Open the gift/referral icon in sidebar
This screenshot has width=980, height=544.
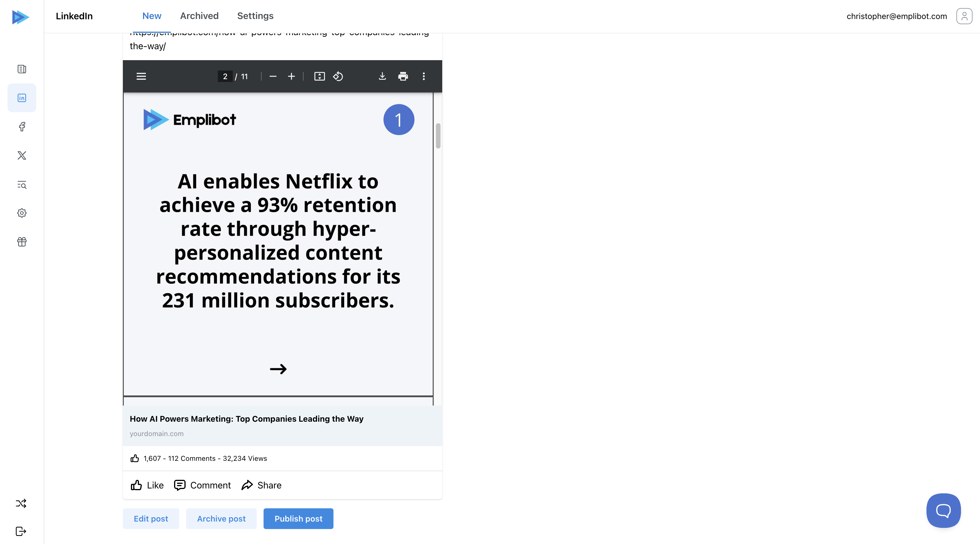(21, 242)
